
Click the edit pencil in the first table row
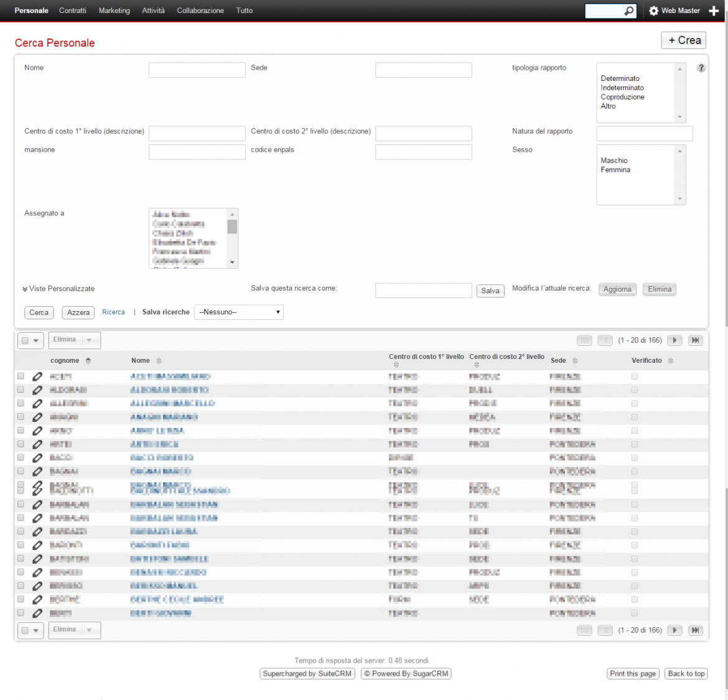coord(37,376)
